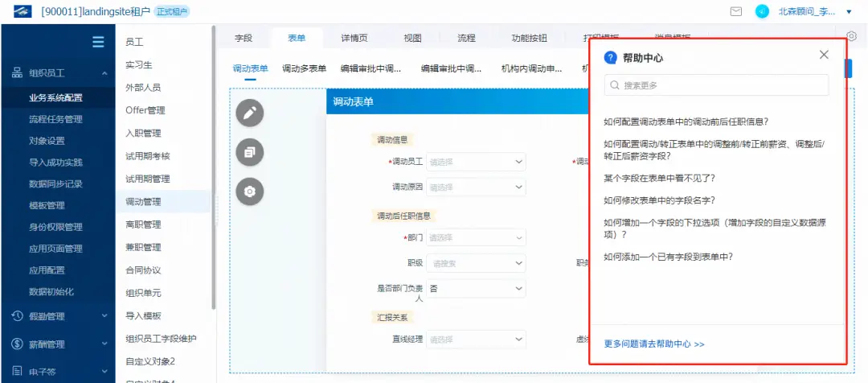This screenshot has height=383, width=868.
Task: Switch to the 流程 tab
Action: [x=466, y=39]
